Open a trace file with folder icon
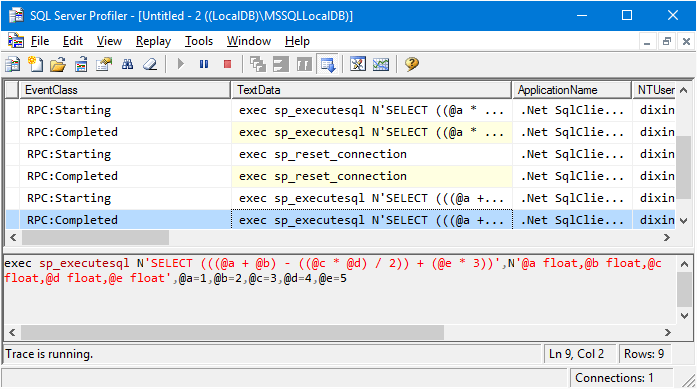The width and height of the screenshot is (697, 389). click(x=58, y=64)
